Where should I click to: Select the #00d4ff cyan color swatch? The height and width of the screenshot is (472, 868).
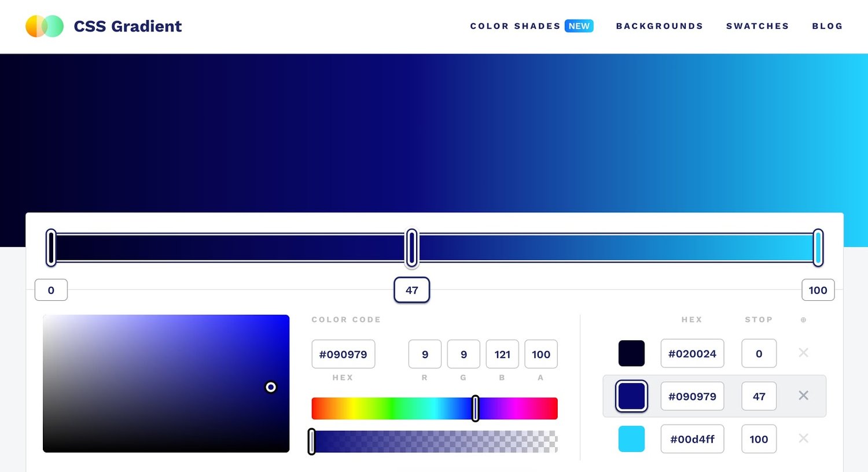click(631, 439)
